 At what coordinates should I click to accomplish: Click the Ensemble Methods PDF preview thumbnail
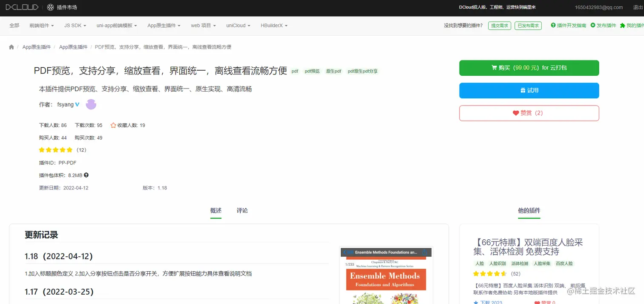(x=385, y=277)
